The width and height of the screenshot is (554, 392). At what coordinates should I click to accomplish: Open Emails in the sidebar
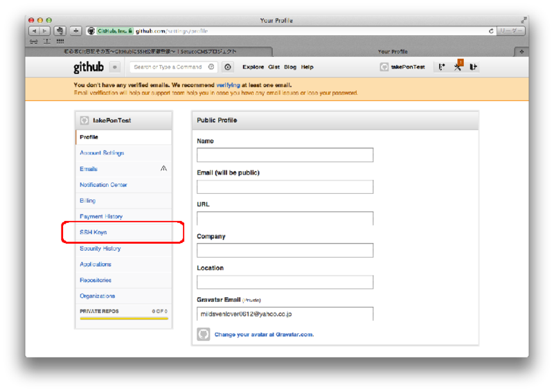click(x=124, y=169)
